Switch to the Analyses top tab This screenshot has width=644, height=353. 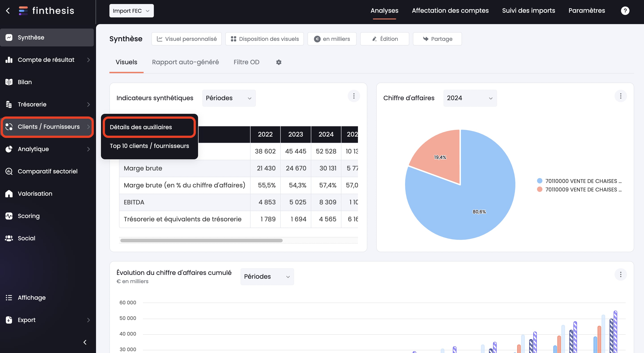click(384, 11)
